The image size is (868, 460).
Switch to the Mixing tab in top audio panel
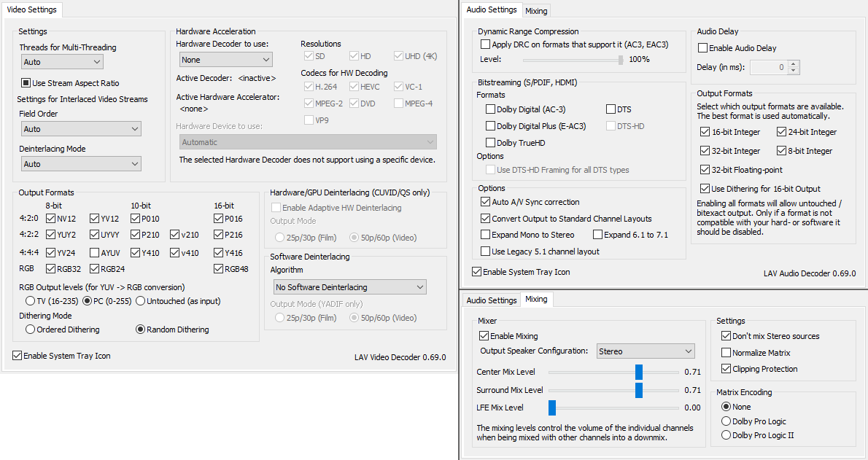tap(536, 11)
